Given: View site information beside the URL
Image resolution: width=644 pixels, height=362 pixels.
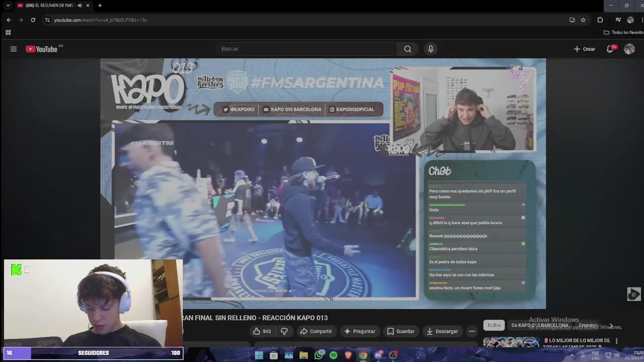Looking at the screenshot, I should [47, 20].
